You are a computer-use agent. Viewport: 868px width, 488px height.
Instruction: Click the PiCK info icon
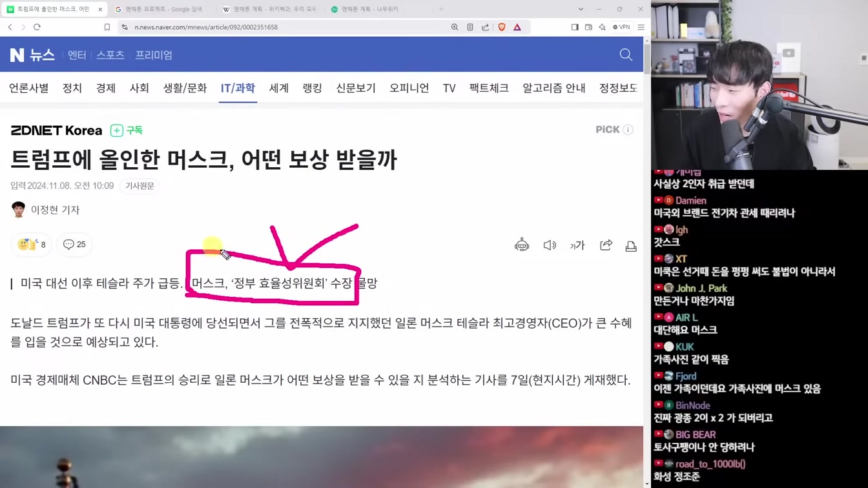[x=628, y=130]
